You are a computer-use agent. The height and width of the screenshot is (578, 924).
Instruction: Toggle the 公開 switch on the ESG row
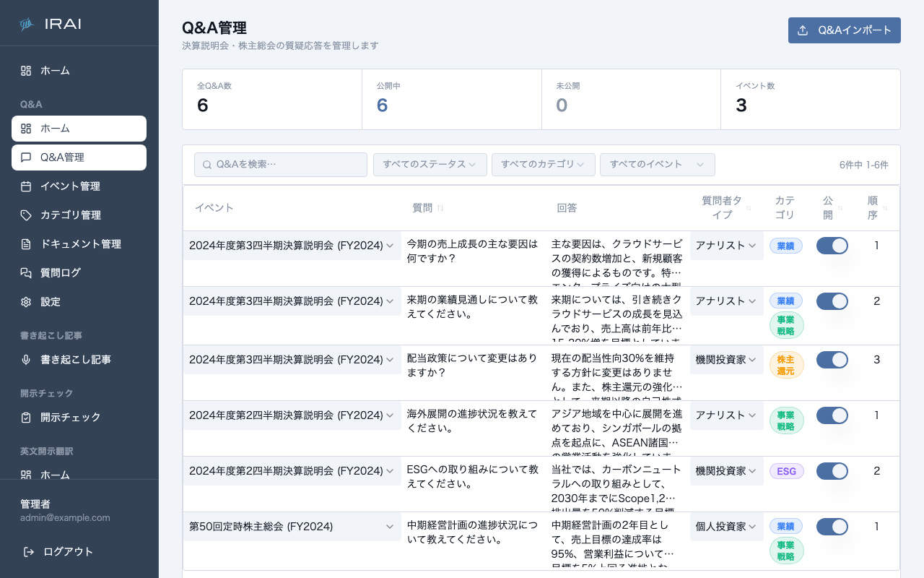[832, 470]
